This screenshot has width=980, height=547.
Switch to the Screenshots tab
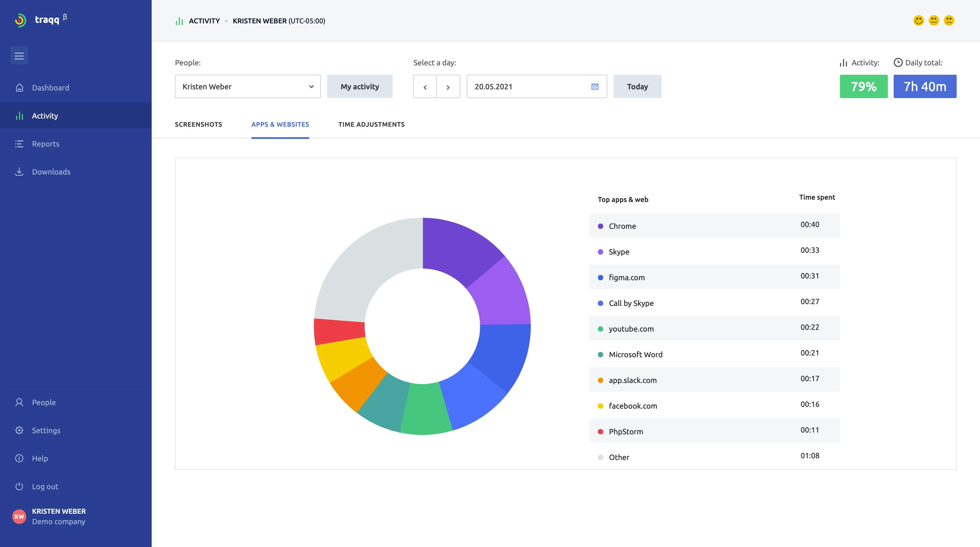(198, 124)
